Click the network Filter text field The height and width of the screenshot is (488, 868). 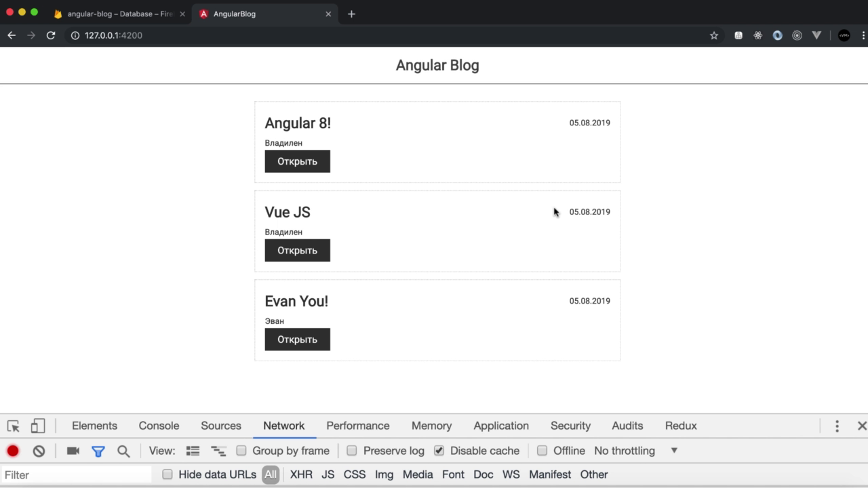point(76,474)
